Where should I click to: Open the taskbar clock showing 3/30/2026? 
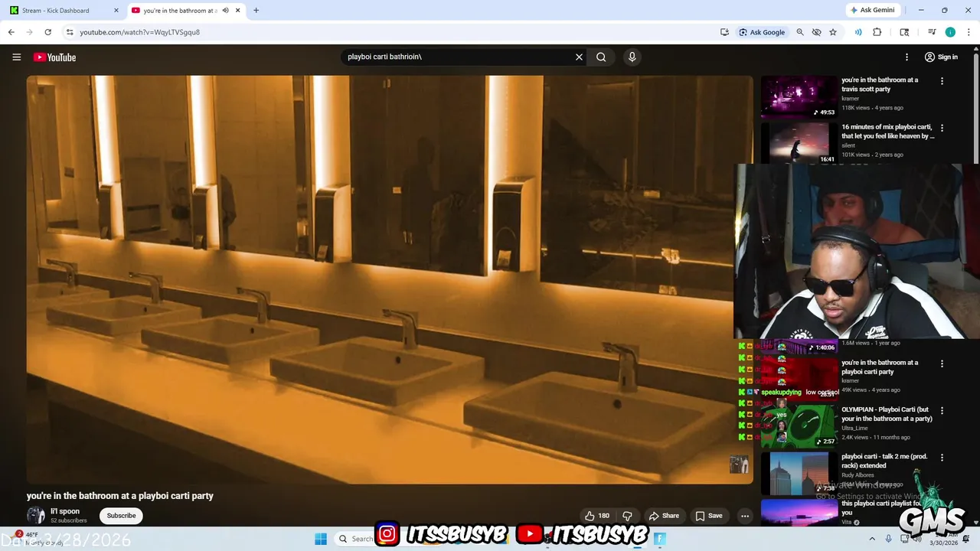(945, 539)
